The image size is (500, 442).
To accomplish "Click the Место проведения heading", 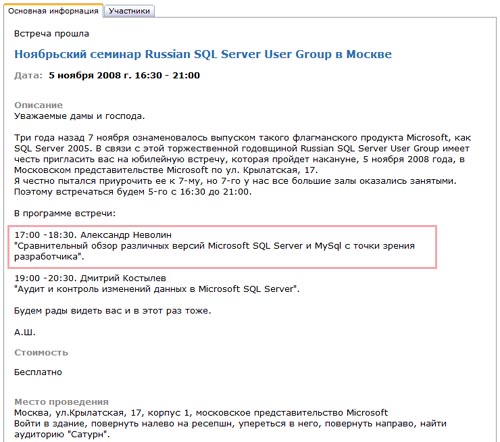I will (61, 402).
